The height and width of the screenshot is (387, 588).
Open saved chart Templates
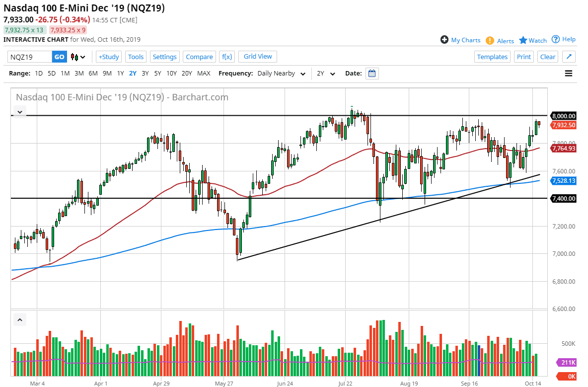coord(492,57)
